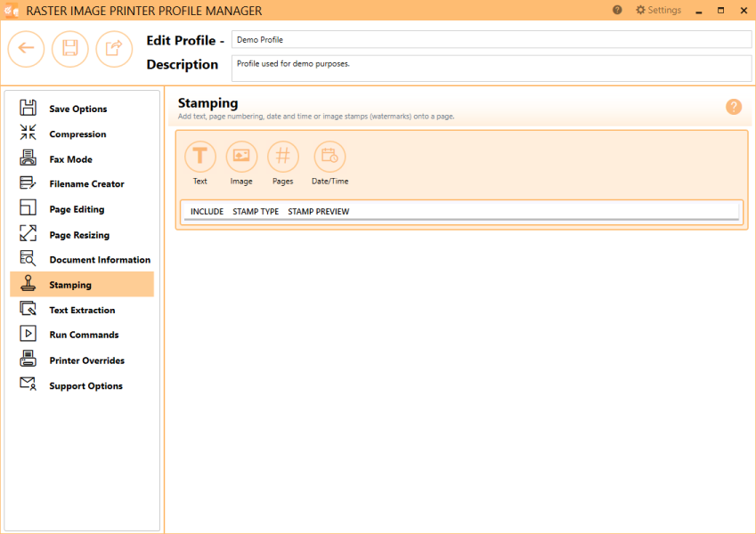Open Run Commands section
This screenshot has width=756, height=534.
(x=82, y=335)
